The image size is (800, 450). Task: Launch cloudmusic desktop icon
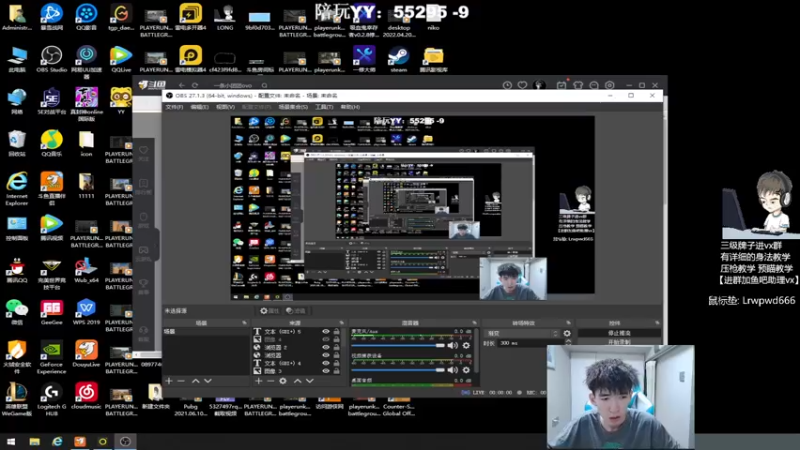[x=86, y=396]
